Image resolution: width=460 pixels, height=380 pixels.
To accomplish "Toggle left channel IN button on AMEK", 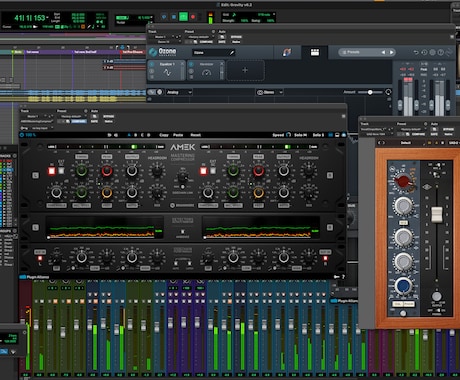I will click(52, 171).
